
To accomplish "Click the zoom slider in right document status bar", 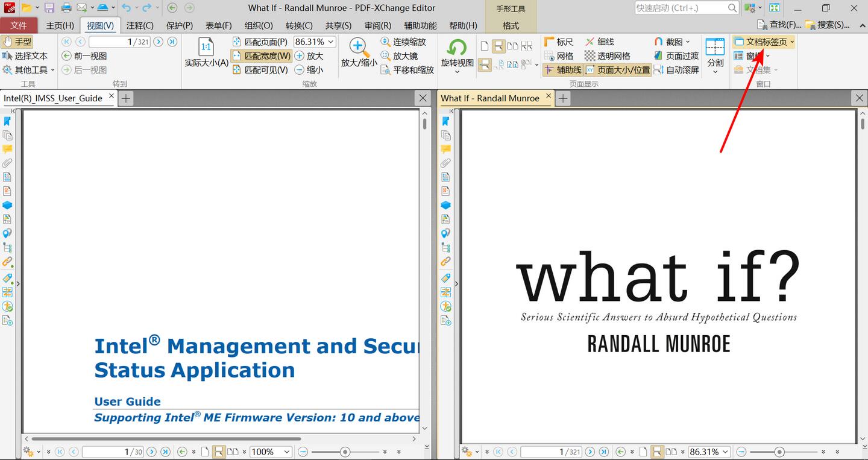I will point(779,452).
